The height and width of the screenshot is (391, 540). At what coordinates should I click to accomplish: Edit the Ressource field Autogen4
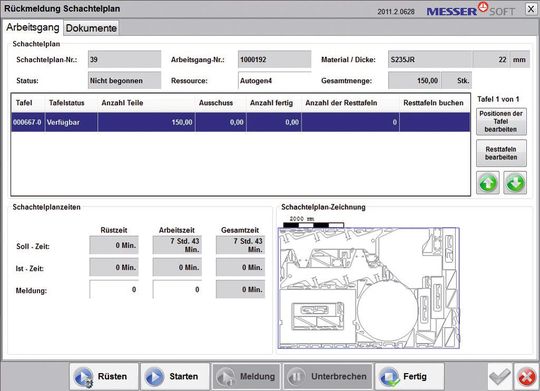[x=274, y=81]
